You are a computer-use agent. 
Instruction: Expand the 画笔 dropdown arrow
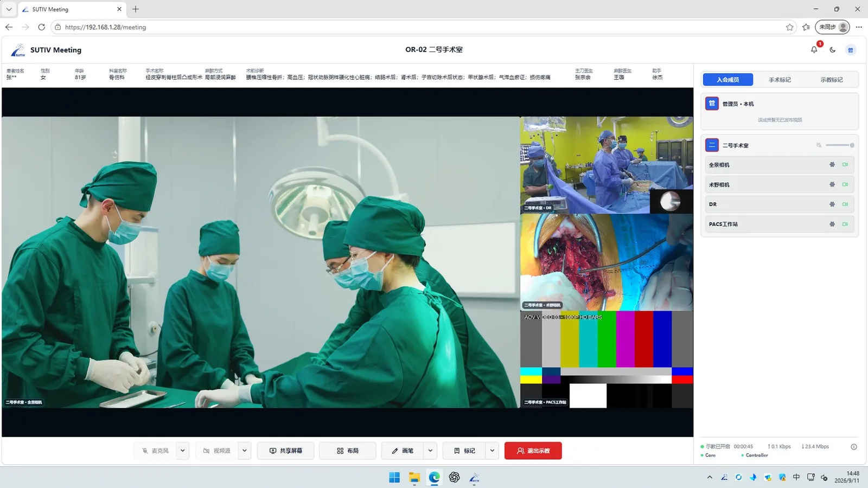click(x=430, y=451)
